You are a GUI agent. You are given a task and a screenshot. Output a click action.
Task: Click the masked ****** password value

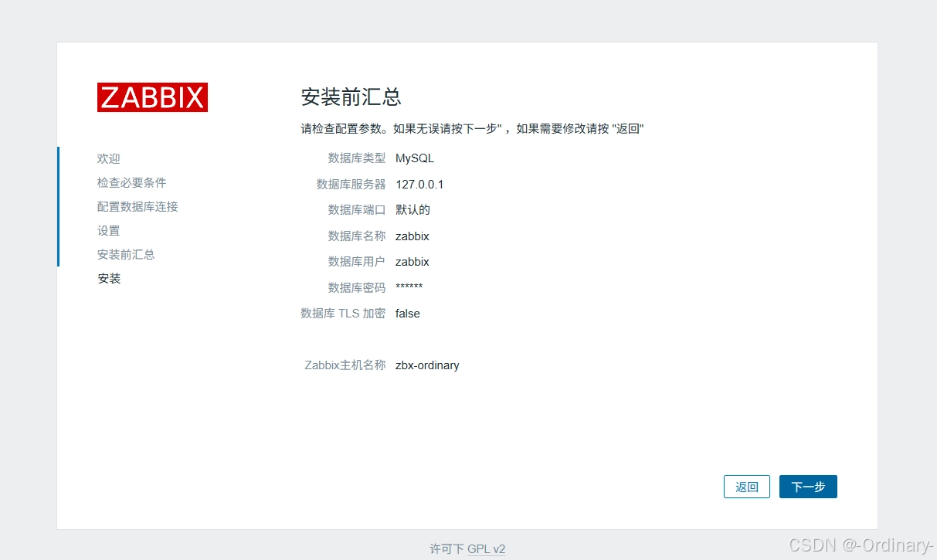(409, 287)
